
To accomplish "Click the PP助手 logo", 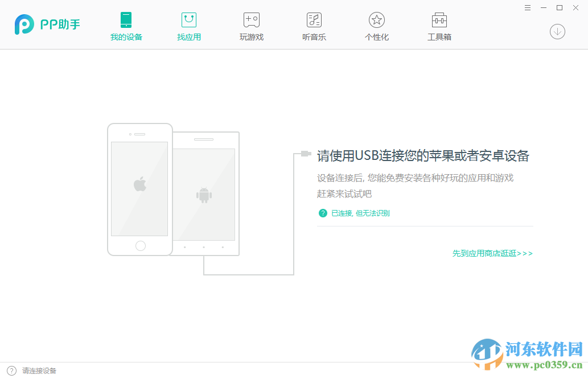I will point(47,24).
